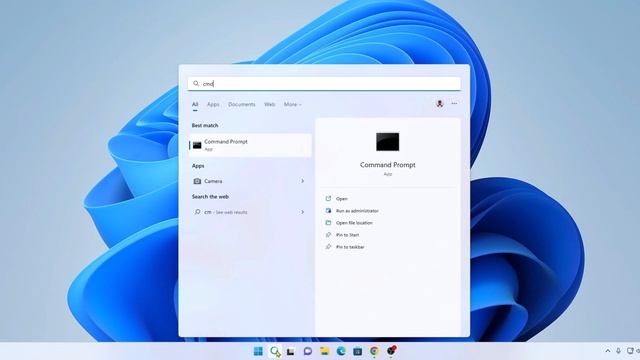Switch to the Apps filter tab
The image size is (640, 360).
coord(213,104)
